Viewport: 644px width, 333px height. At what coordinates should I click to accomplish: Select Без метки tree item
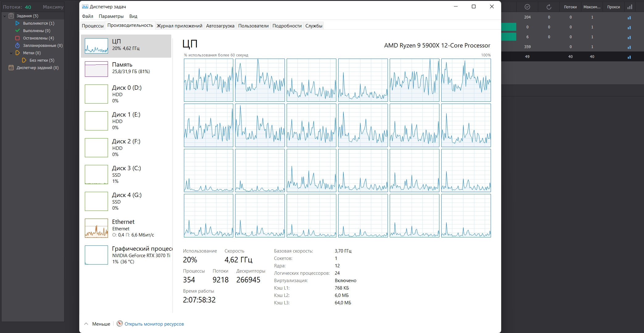click(42, 60)
